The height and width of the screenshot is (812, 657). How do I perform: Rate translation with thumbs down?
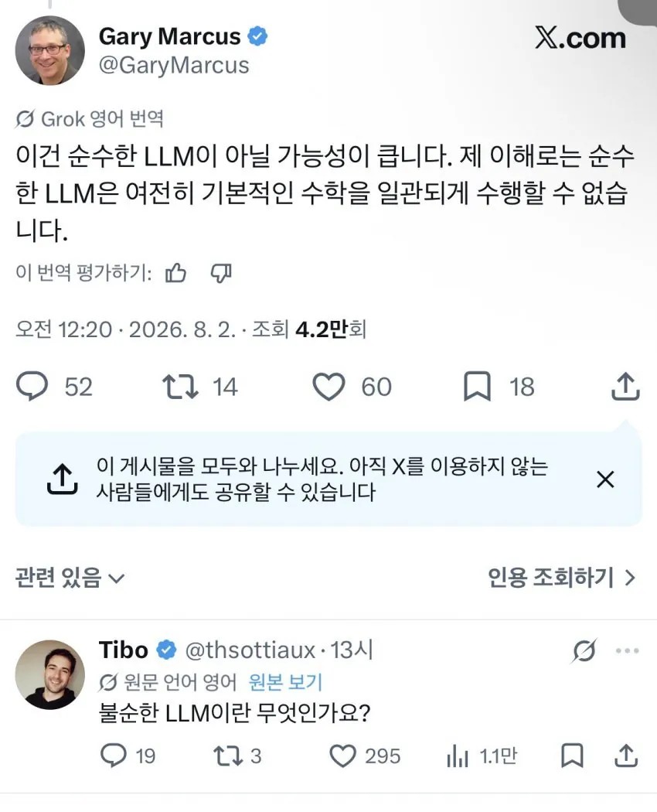(221, 273)
